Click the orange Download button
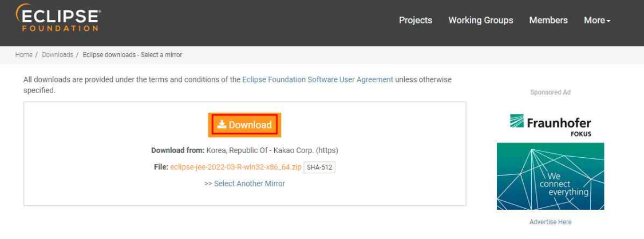The width and height of the screenshot is (644, 239). coord(244,125)
